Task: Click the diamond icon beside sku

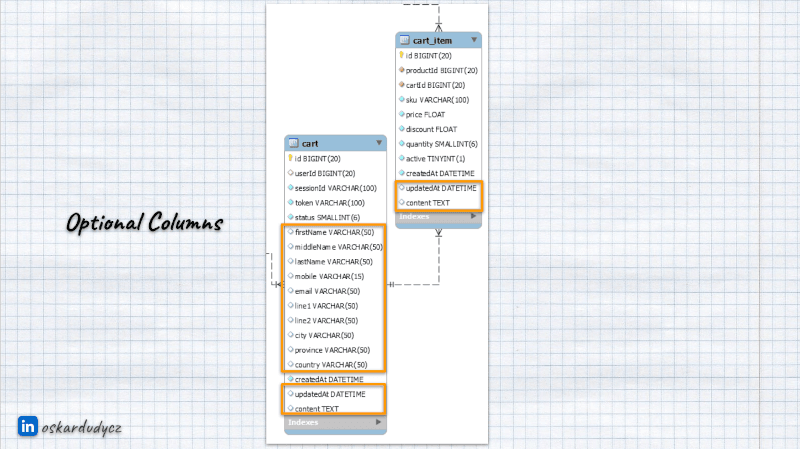Action: click(402, 99)
